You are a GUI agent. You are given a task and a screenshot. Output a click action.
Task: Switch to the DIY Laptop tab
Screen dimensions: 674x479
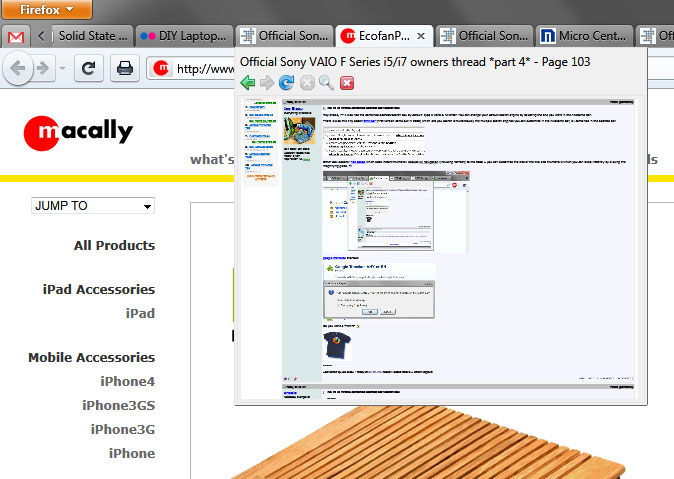(184, 36)
